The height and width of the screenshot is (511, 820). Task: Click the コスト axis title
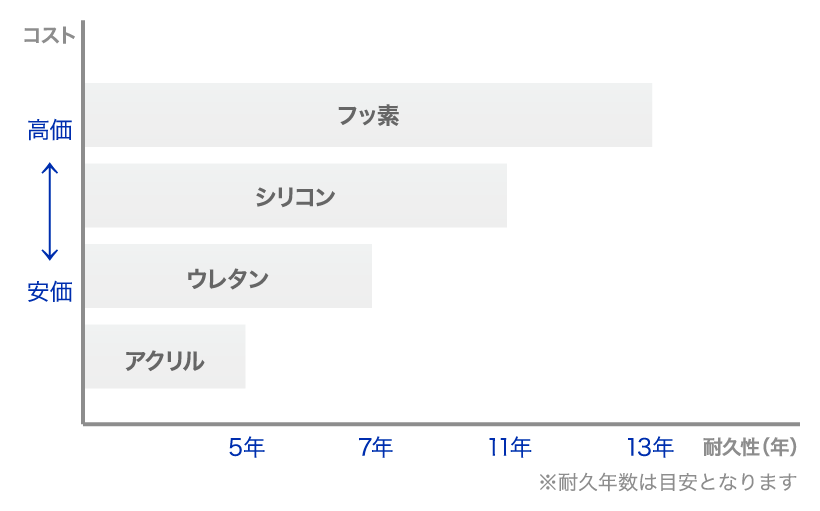click(x=50, y=36)
